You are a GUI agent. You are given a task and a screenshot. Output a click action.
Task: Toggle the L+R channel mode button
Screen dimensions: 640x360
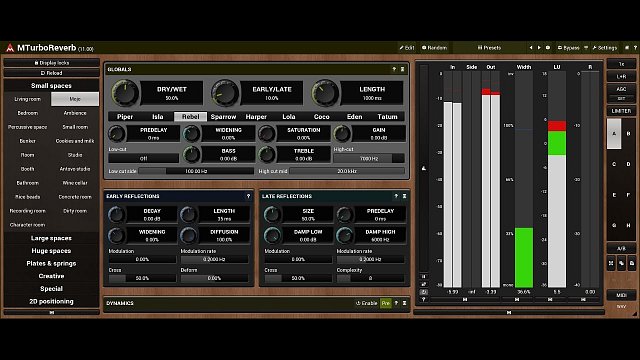621,76
